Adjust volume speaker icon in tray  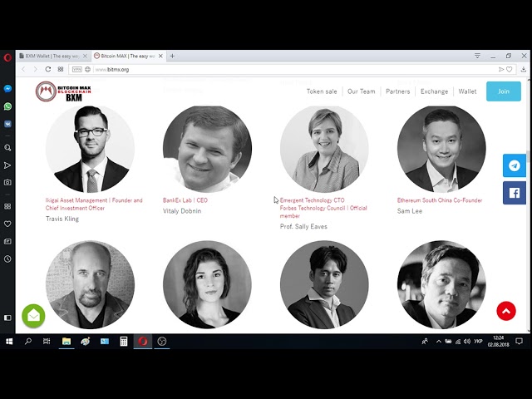(x=467, y=342)
